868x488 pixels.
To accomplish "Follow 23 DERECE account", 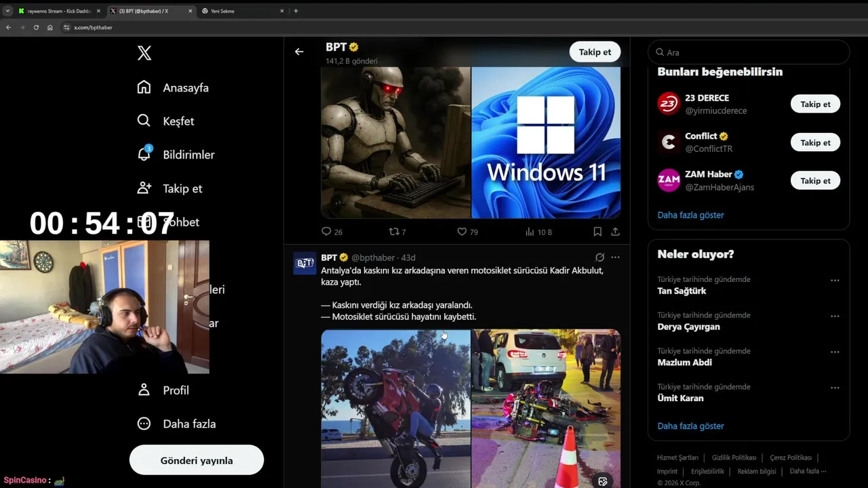I will point(815,104).
